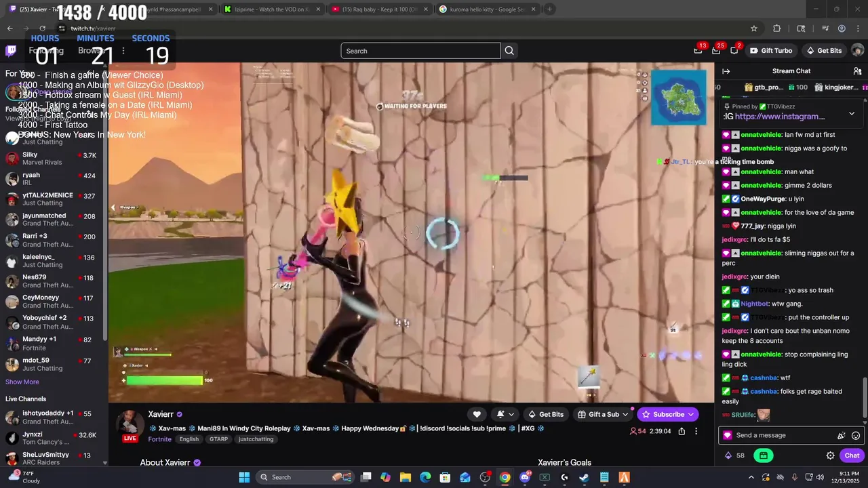Open the green channel points rewards button
Screen dimensions: 868x488
[764, 455]
